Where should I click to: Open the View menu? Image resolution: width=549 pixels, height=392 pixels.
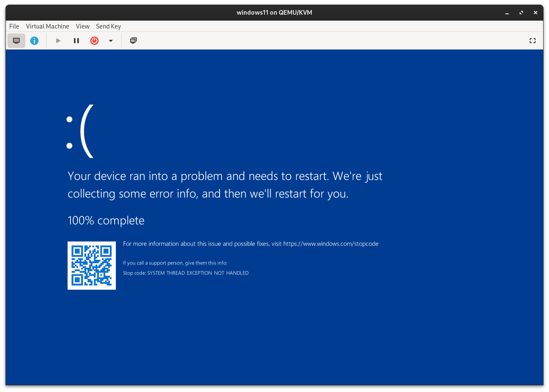coord(83,26)
